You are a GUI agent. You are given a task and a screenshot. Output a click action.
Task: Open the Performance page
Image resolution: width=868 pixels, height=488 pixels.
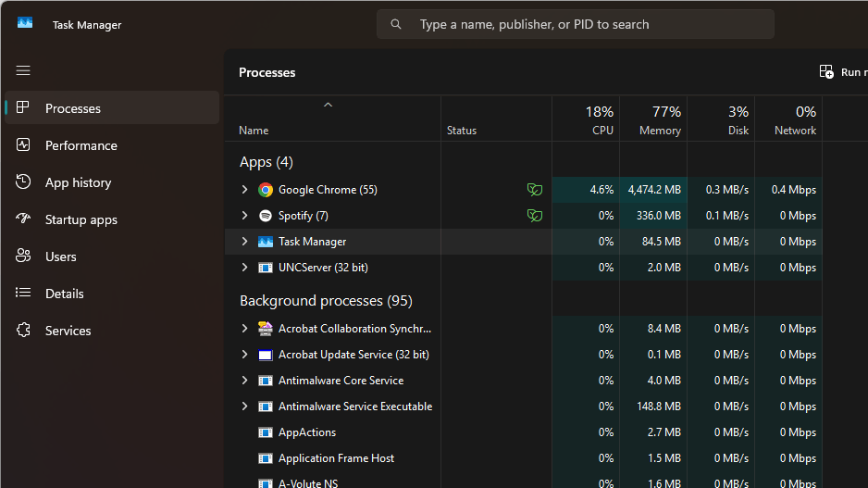coord(81,145)
